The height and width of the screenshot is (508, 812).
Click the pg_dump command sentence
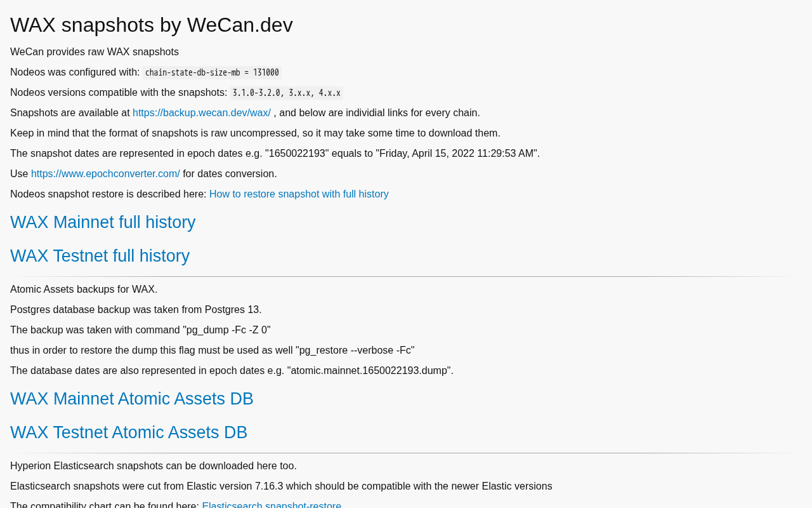pyautogui.click(x=140, y=330)
